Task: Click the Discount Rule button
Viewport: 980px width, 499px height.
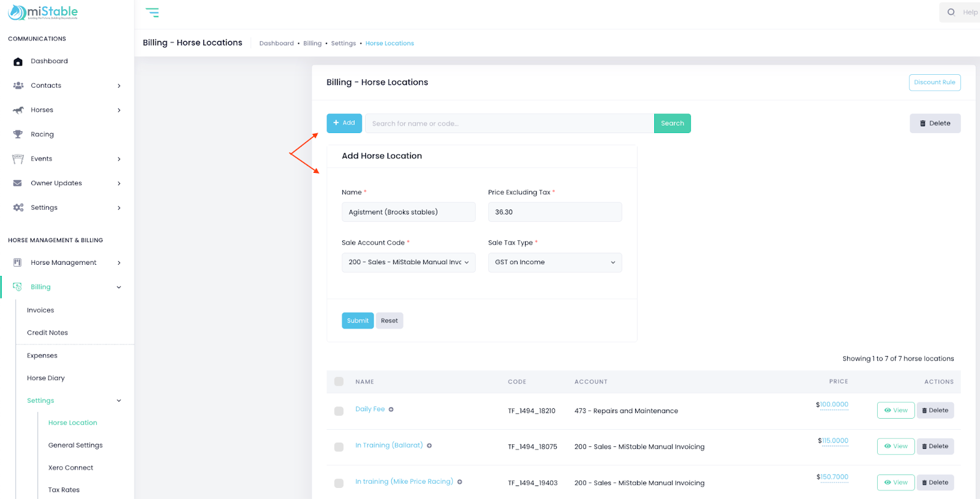Action: coord(934,82)
